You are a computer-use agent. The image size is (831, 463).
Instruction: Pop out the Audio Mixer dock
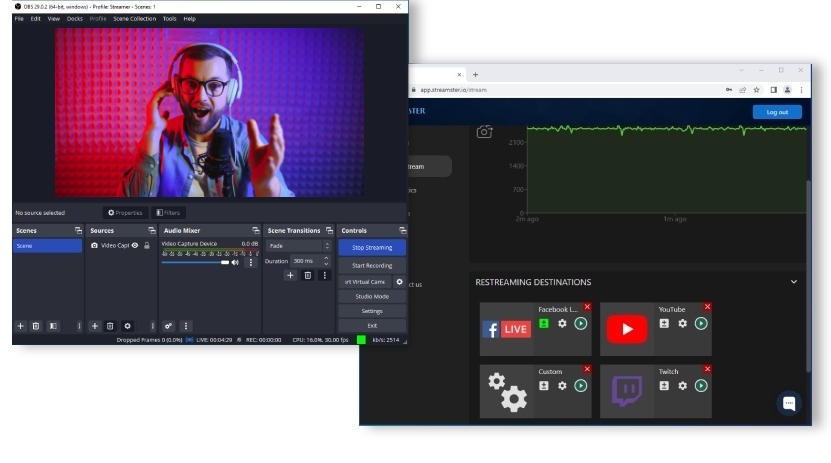(256, 230)
